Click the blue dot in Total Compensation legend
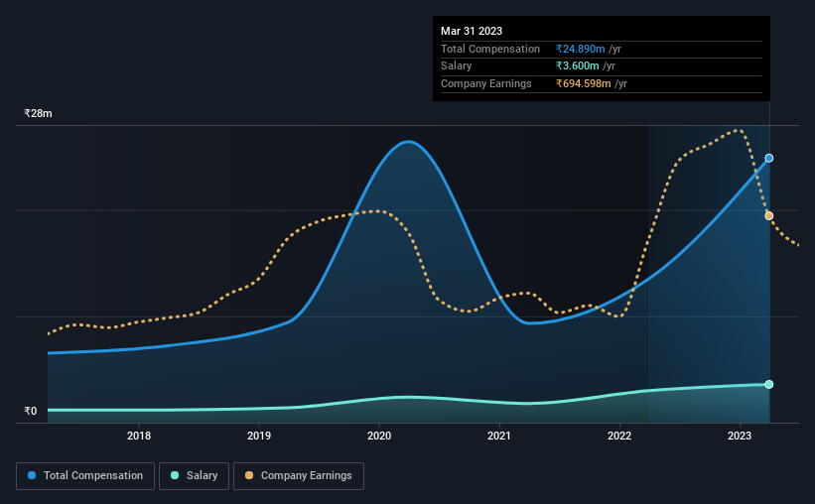815x504 pixels. click(x=32, y=475)
